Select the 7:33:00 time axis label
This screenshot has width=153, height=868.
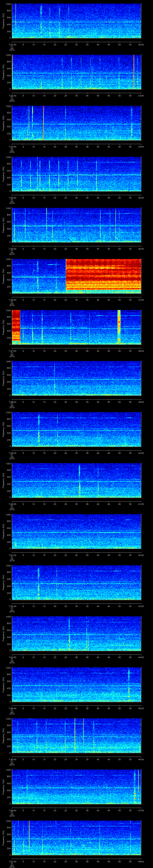coord(12,147)
